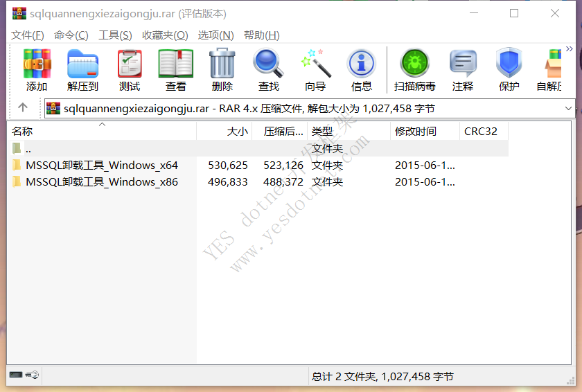Open the 收藏夹(O) menu
The image size is (582, 392).
point(165,35)
